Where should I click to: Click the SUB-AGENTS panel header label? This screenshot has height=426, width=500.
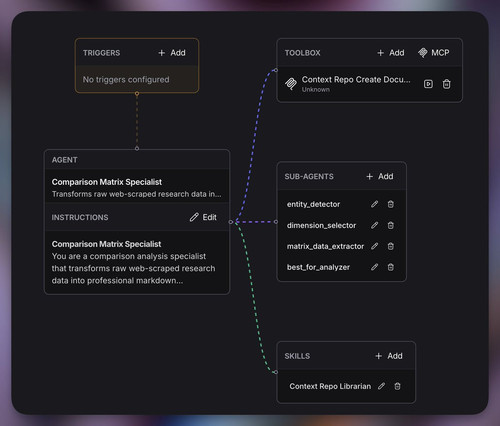309,177
